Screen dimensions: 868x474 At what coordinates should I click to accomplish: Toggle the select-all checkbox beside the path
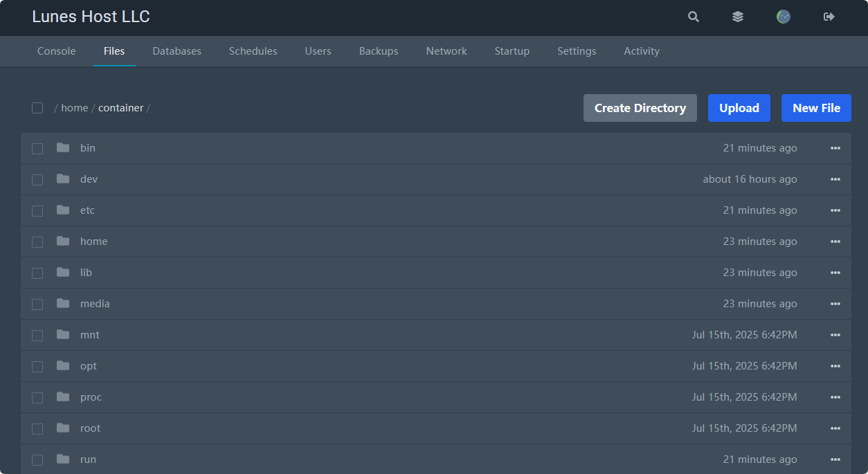pyautogui.click(x=37, y=108)
